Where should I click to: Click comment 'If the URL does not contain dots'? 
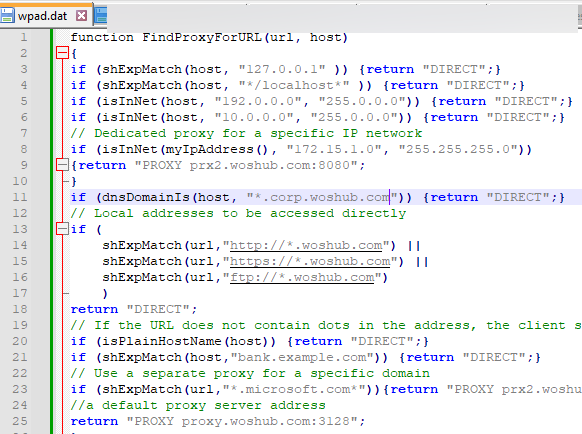click(x=210, y=325)
